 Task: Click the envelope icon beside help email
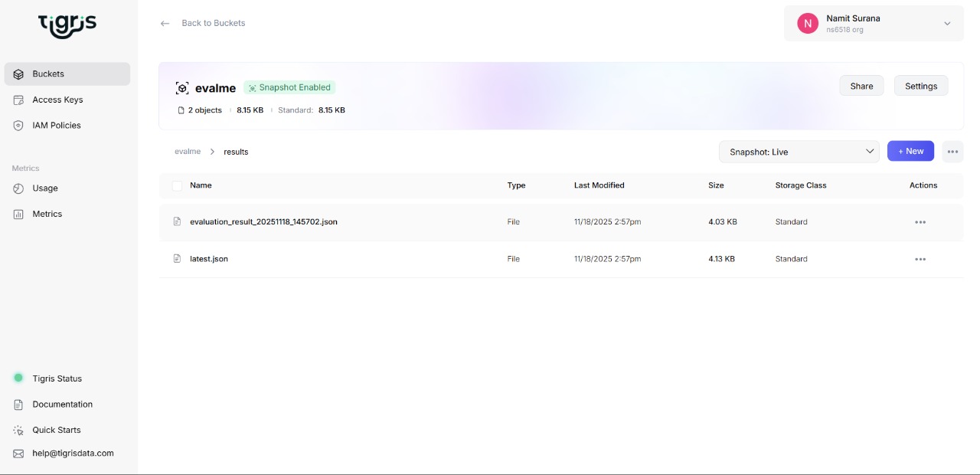pyautogui.click(x=19, y=454)
